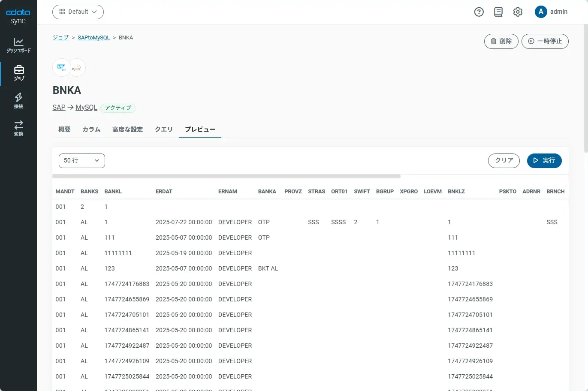588x391 pixels.
Task: Select the ジョブ icon in the sidebar
Action: 18,73
